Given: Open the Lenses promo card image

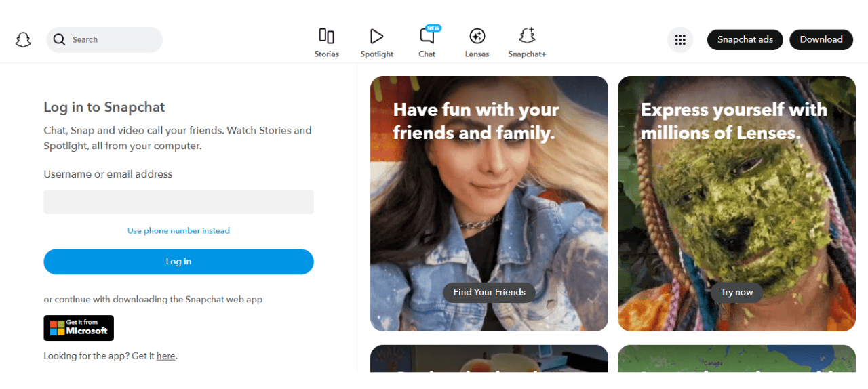Looking at the screenshot, I should (736, 203).
